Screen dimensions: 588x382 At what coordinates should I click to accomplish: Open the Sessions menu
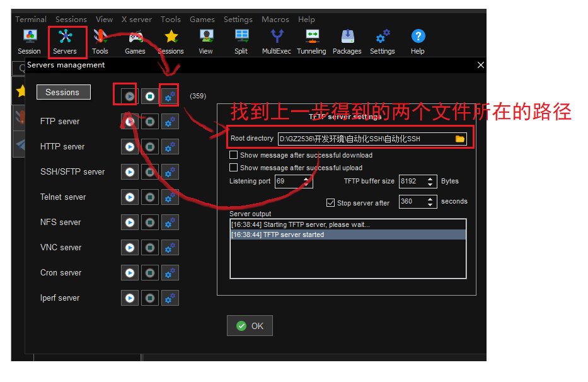[71, 19]
